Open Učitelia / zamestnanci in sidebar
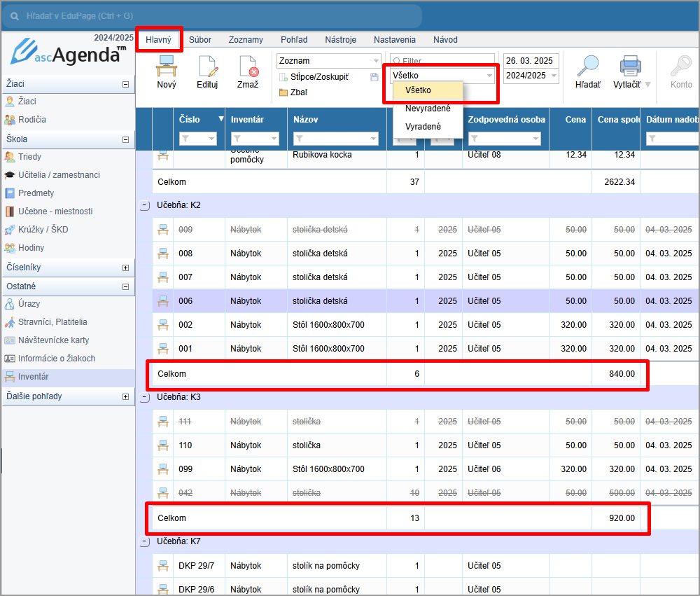 tap(58, 175)
